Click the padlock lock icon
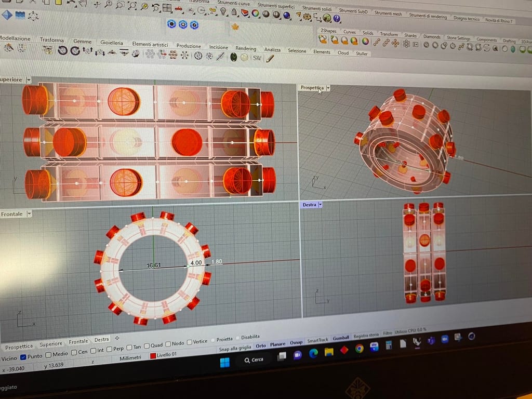The width and height of the screenshot is (532, 399). [x=234, y=12]
